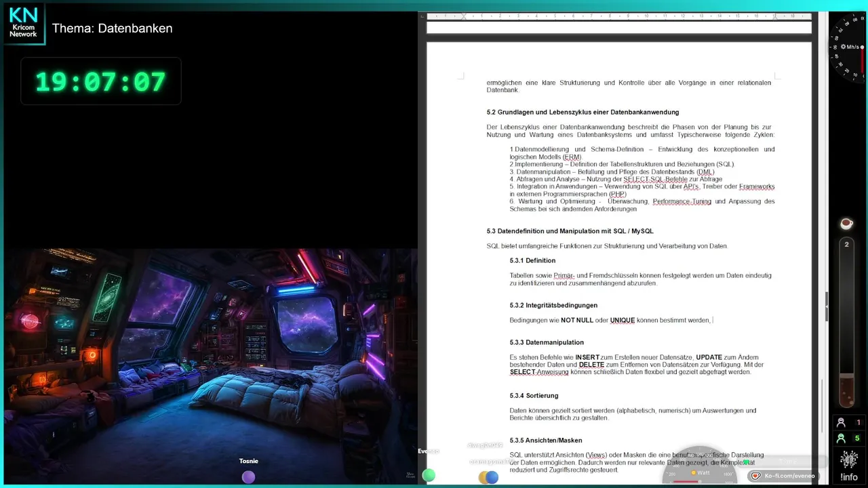The width and height of the screenshot is (868, 488).
Task: Click the blue avatar circle
Action: pyautogui.click(x=492, y=477)
